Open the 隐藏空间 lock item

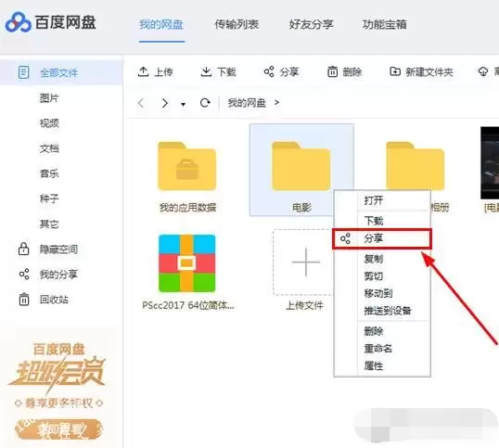tap(47, 250)
